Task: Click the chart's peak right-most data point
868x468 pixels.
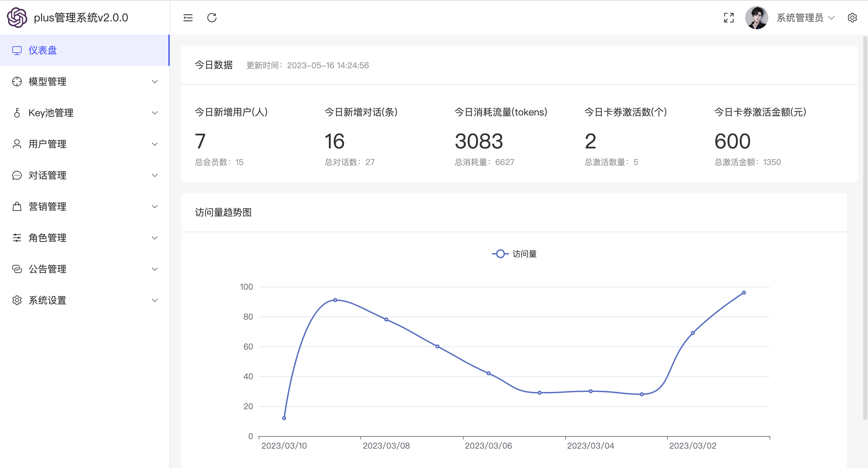Action: pos(743,292)
